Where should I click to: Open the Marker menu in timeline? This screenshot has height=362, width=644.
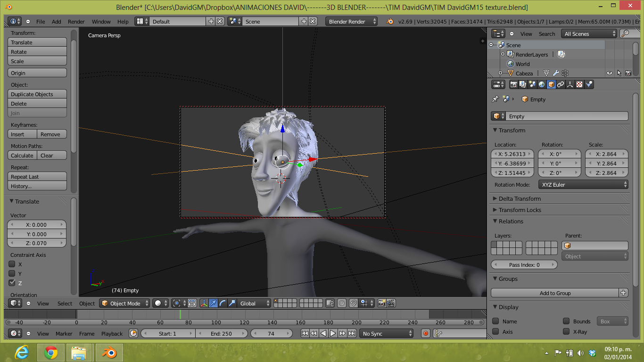[x=64, y=333]
